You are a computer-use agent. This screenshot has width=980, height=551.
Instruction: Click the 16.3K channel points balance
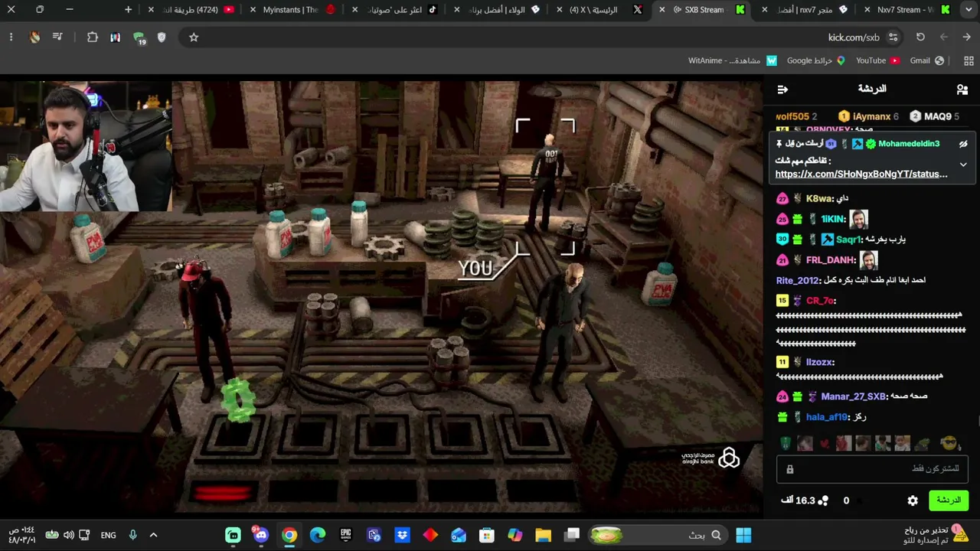click(804, 500)
